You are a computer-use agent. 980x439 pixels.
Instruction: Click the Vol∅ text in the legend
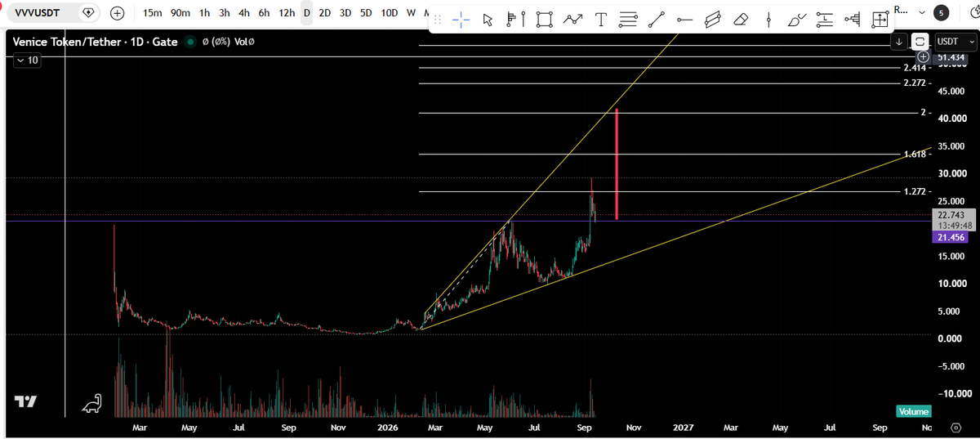click(245, 42)
